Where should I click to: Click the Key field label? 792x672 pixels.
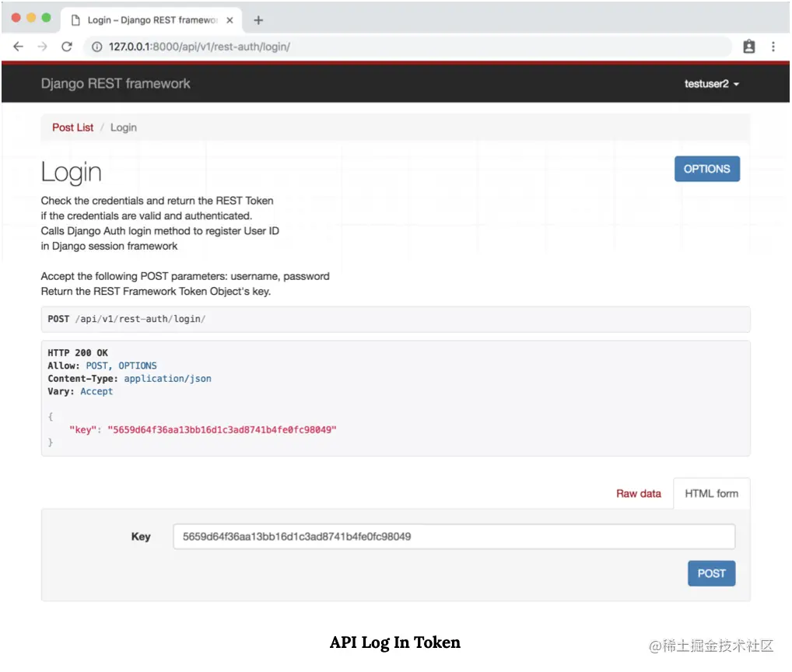click(x=141, y=536)
